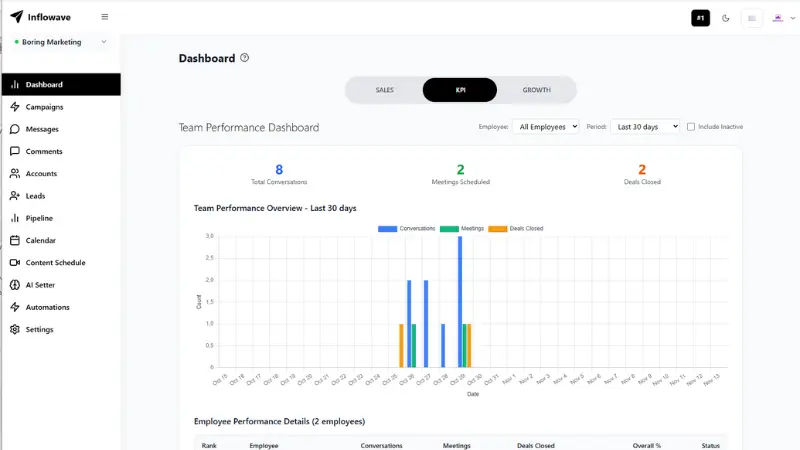Click the Content Schedule video camera icon
The width and height of the screenshot is (800, 450).
coord(15,263)
